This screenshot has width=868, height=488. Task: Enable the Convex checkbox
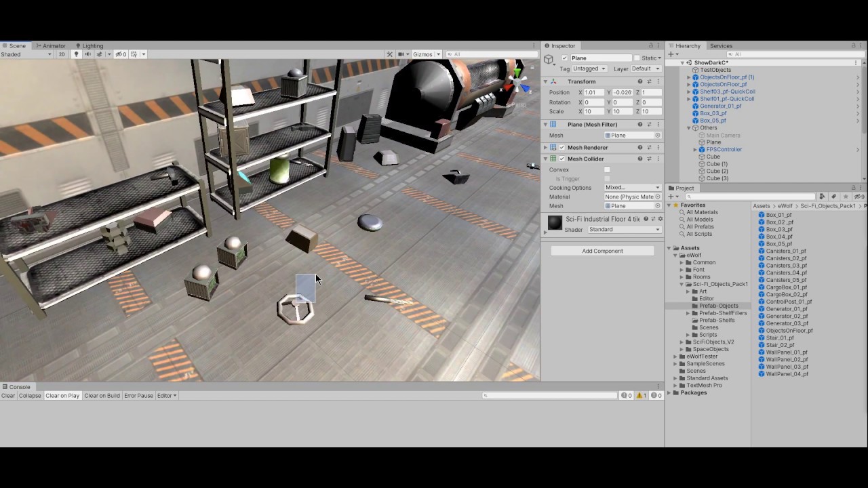(607, 169)
